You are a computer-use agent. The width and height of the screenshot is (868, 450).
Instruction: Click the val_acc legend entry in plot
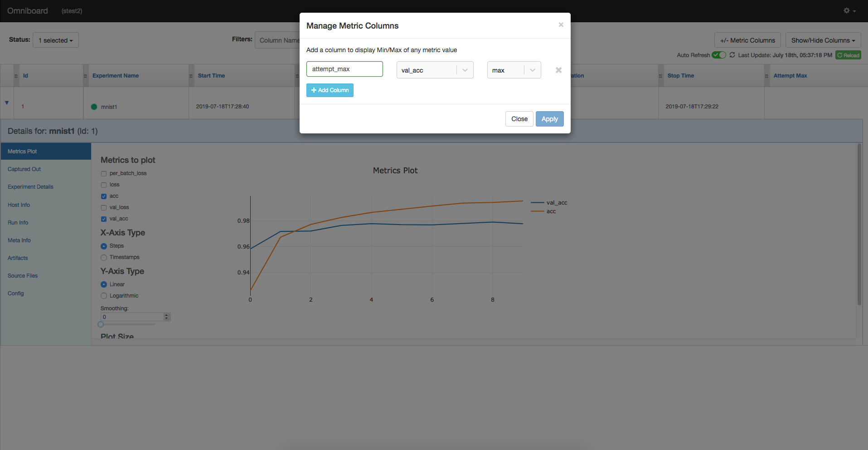coord(549,203)
